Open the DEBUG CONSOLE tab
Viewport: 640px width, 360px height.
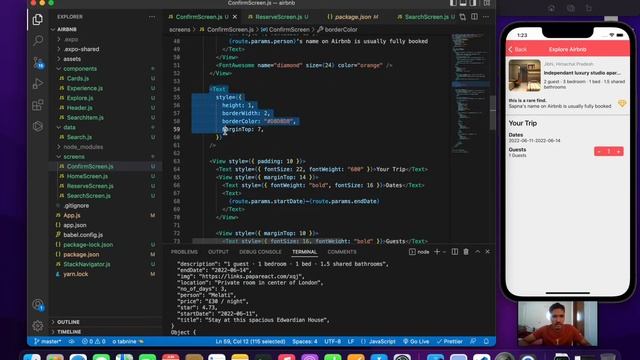coord(260,252)
